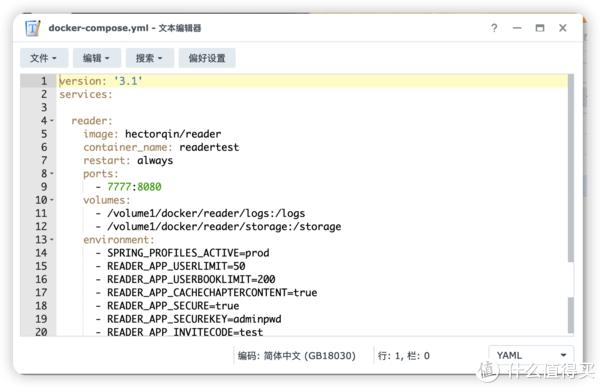This screenshot has width=600, height=388.
Task: Click the vertical scrollbar thumb of the editor
Action: point(571,168)
